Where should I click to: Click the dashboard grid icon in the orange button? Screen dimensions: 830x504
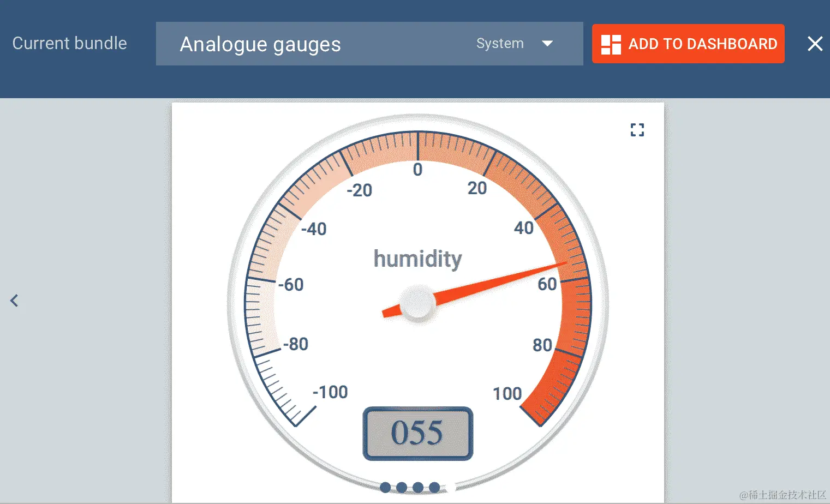pyautogui.click(x=611, y=44)
